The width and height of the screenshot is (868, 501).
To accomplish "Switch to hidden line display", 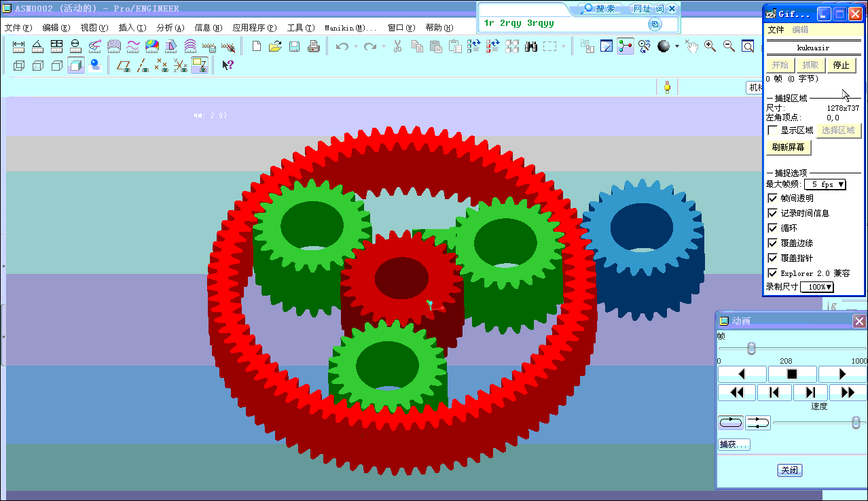I will [x=37, y=65].
